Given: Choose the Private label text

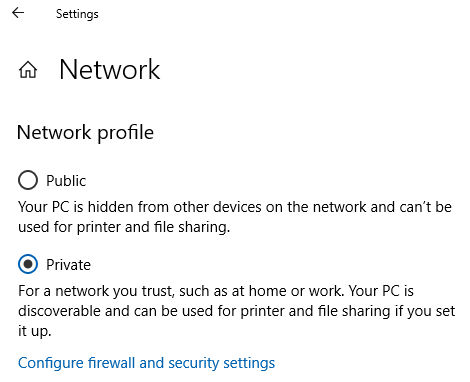Looking at the screenshot, I should click(x=68, y=265).
